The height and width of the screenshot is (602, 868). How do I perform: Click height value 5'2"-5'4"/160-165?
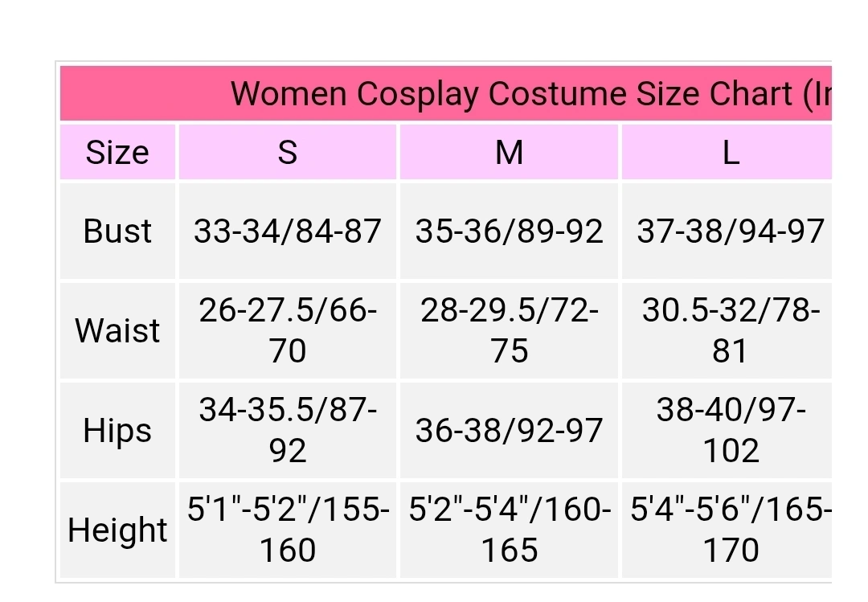[509, 530]
